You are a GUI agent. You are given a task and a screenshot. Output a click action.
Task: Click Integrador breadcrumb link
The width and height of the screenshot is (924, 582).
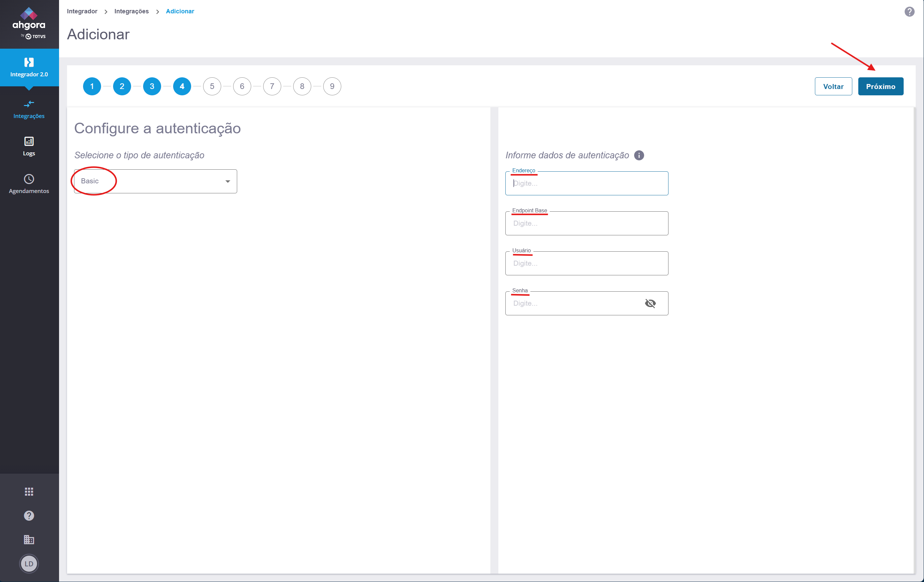(x=82, y=11)
